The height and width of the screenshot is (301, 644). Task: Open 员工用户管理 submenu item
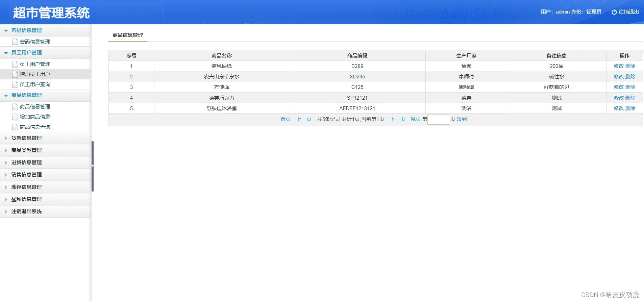point(35,64)
